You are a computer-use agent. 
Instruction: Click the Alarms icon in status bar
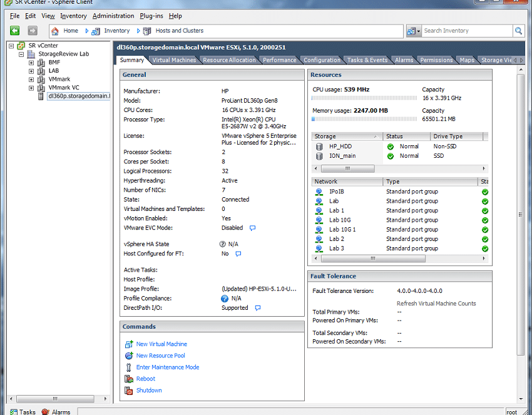coord(46,412)
